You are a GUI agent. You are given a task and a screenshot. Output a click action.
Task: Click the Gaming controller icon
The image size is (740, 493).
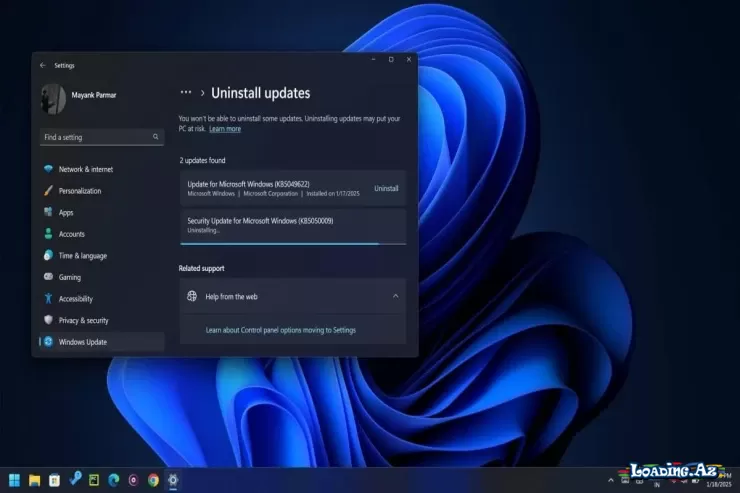[x=48, y=276]
